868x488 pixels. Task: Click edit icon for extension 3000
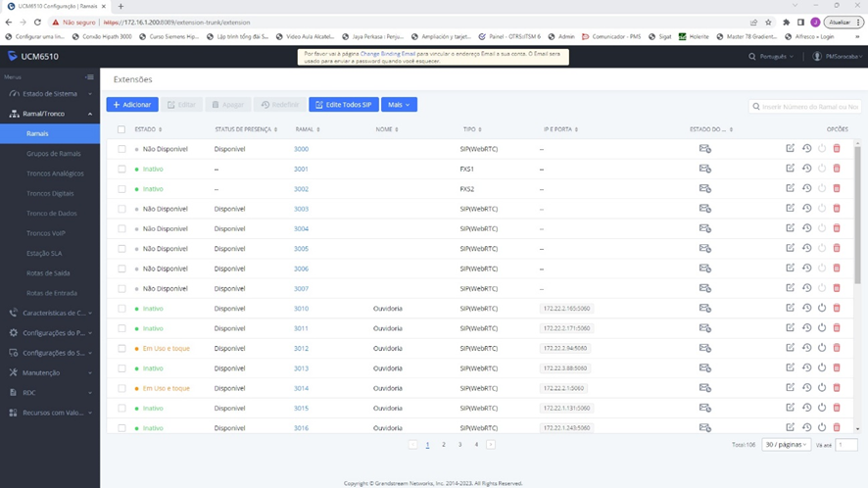[x=791, y=149]
